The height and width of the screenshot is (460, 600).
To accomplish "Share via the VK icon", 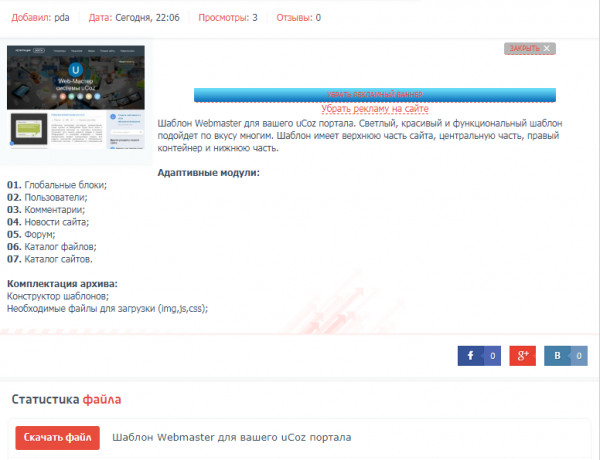I will click(x=557, y=356).
